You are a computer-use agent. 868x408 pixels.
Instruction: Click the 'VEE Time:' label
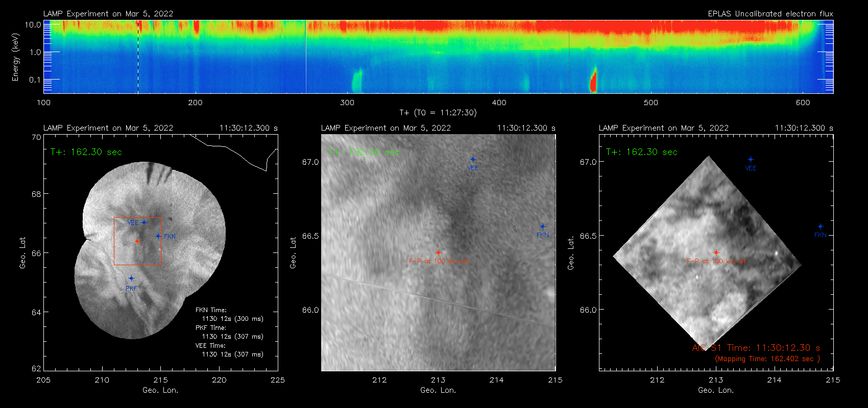pos(211,346)
